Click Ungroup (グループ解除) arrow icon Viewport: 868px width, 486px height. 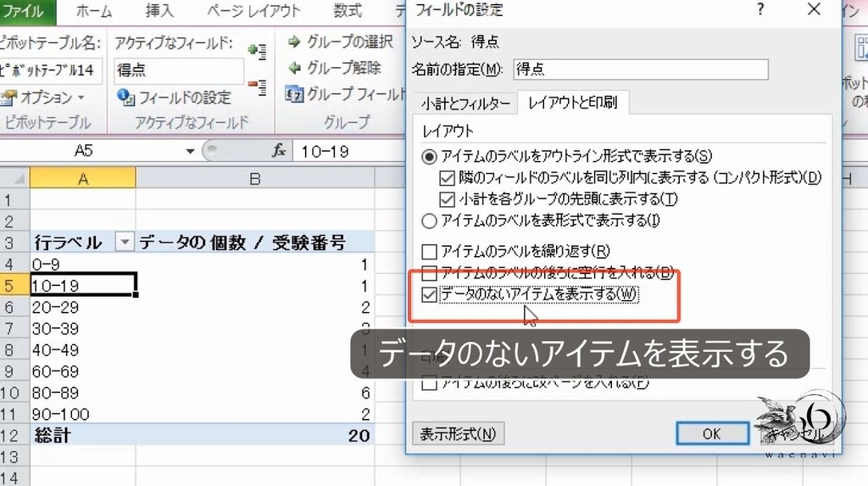pos(294,68)
